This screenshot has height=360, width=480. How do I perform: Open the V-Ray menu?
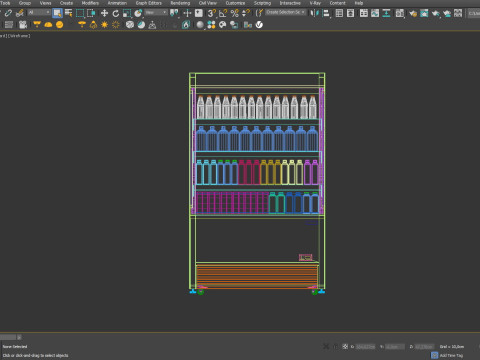(315, 3)
